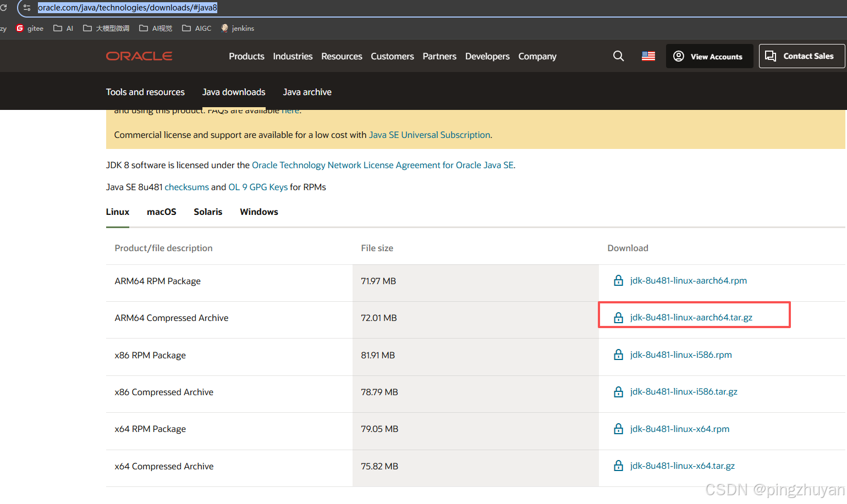
Task: Open the Company menu
Action: pyautogui.click(x=537, y=56)
